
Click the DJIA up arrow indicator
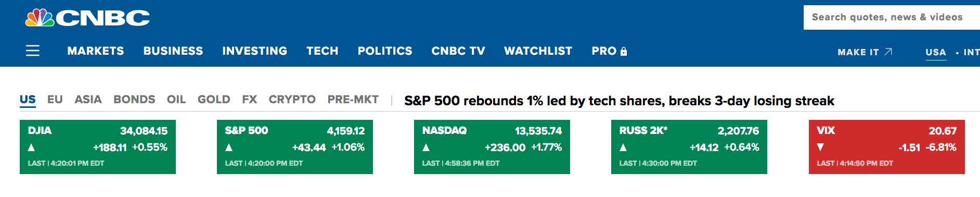click(x=31, y=147)
